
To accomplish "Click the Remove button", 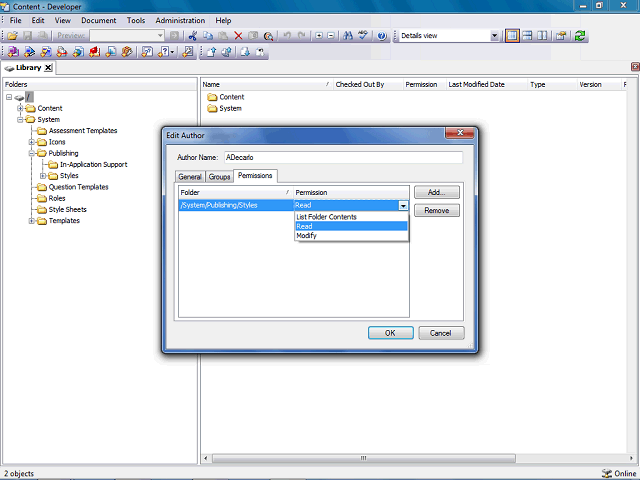I will click(437, 211).
